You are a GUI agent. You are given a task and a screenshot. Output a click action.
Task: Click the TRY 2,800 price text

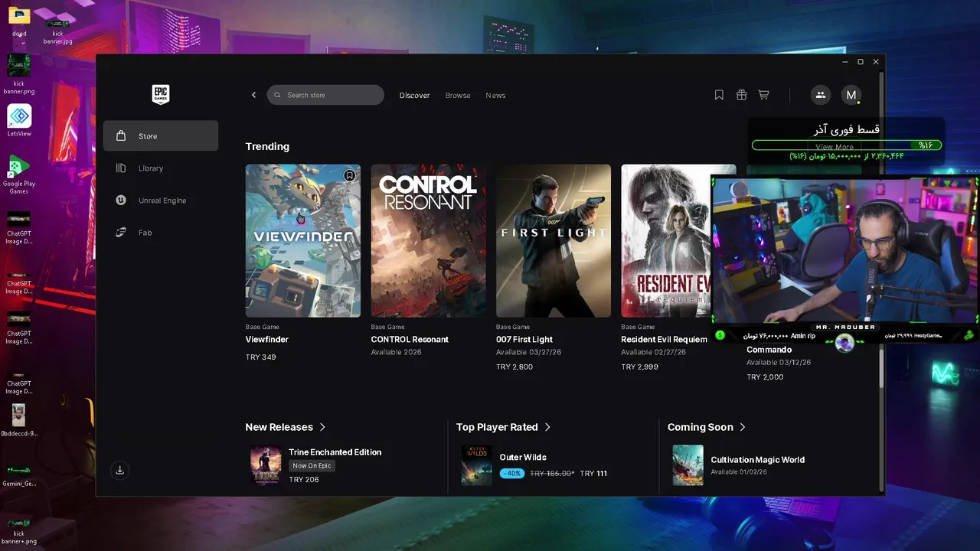click(514, 367)
